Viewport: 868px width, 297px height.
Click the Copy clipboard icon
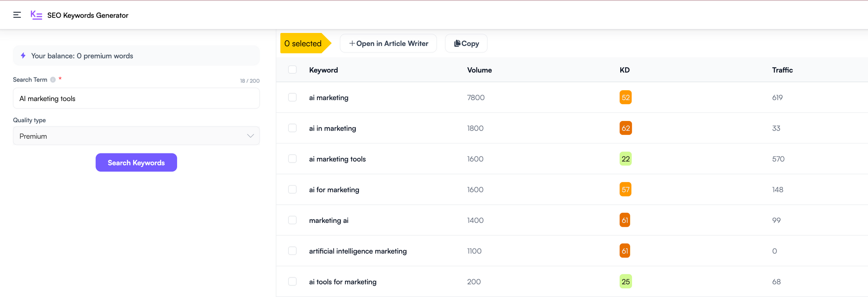coord(457,43)
